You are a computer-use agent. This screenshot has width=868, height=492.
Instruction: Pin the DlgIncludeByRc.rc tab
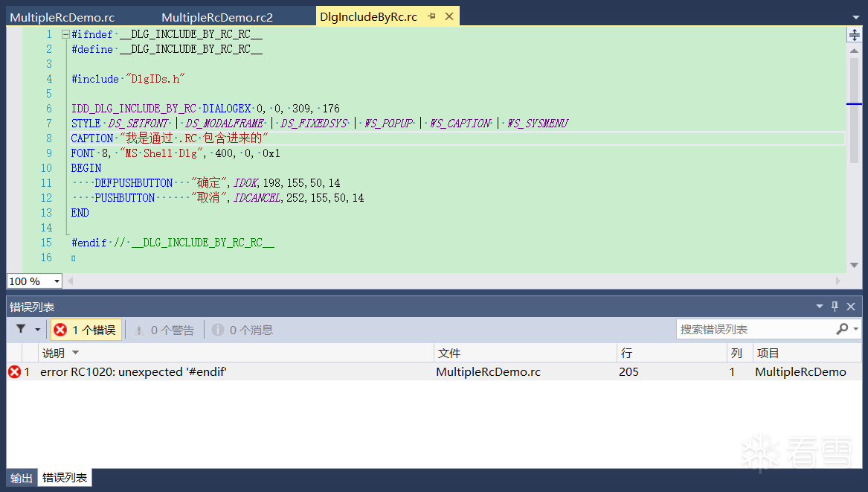click(x=432, y=16)
